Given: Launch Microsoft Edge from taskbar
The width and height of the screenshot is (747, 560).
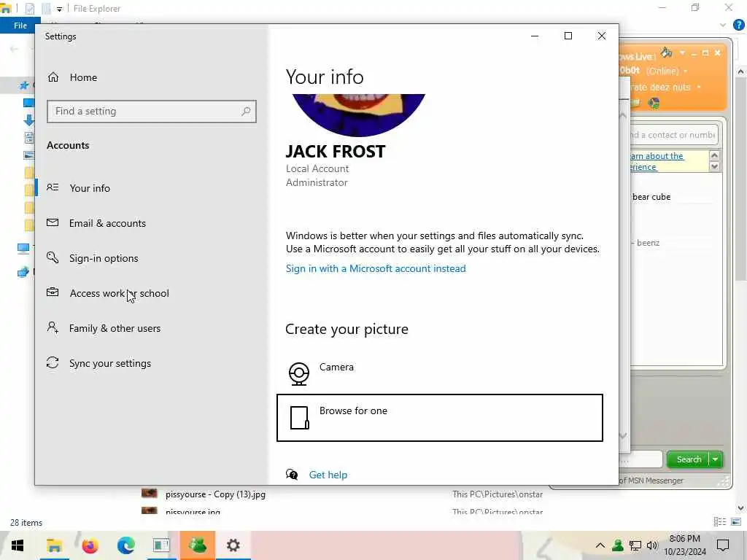Looking at the screenshot, I should (x=125, y=545).
